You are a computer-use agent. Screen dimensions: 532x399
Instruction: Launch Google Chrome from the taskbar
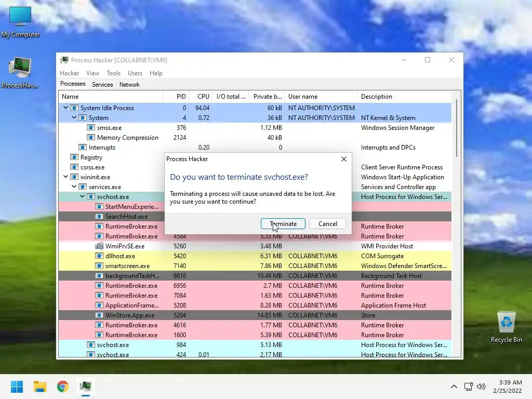pyautogui.click(x=62, y=387)
